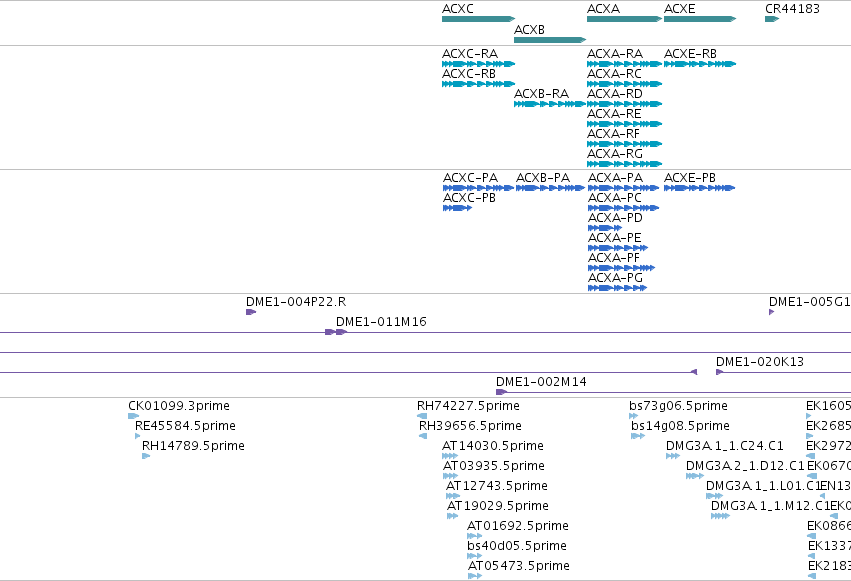Image resolution: width=851 pixels, height=581 pixels.
Task: Open the ACXB-RA transcript feature
Action: [550, 104]
